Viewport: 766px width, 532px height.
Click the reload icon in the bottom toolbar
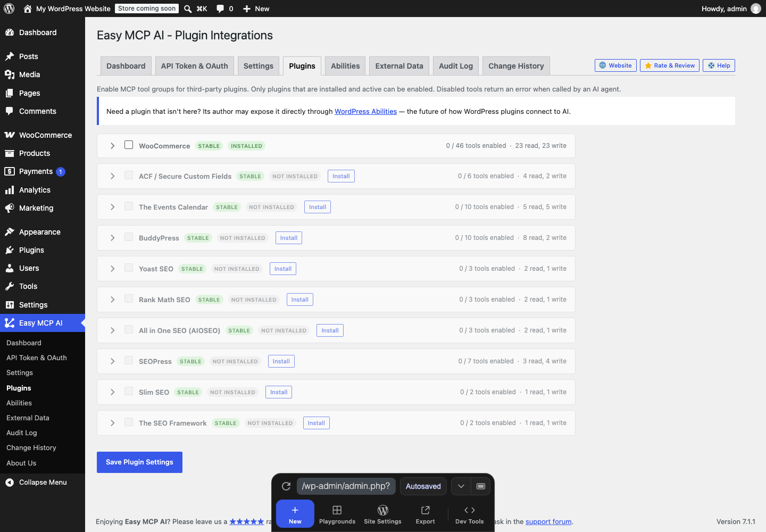(x=286, y=486)
